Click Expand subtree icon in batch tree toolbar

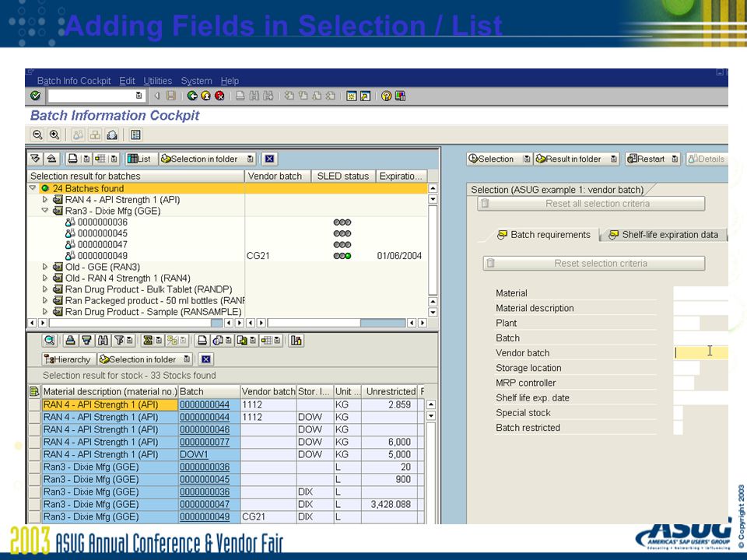[x=35, y=159]
